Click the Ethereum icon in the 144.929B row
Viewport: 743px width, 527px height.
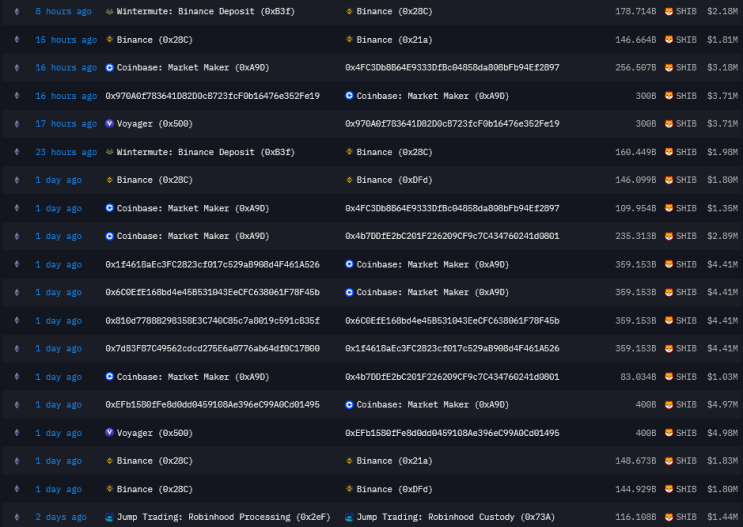click(17, 489)
